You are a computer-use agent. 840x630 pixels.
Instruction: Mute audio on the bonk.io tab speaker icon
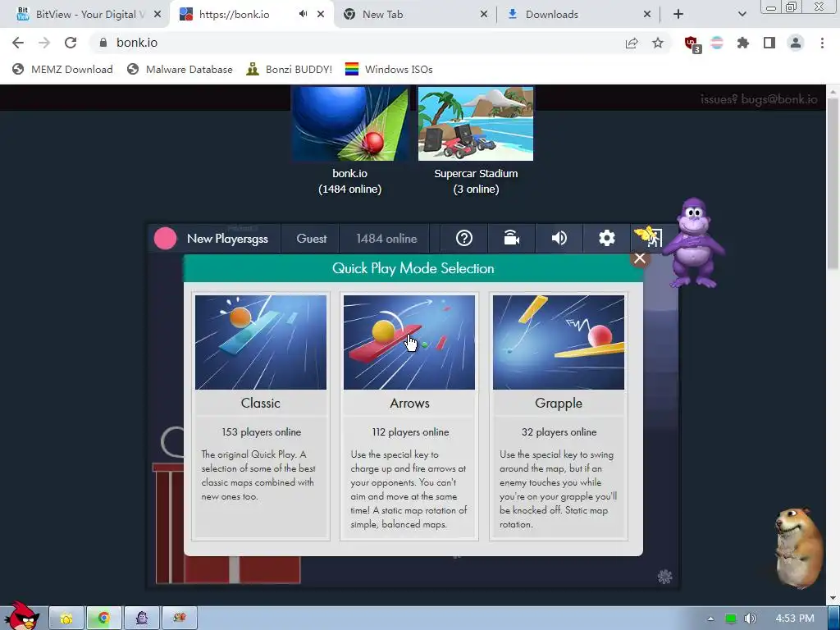point(304,14)
